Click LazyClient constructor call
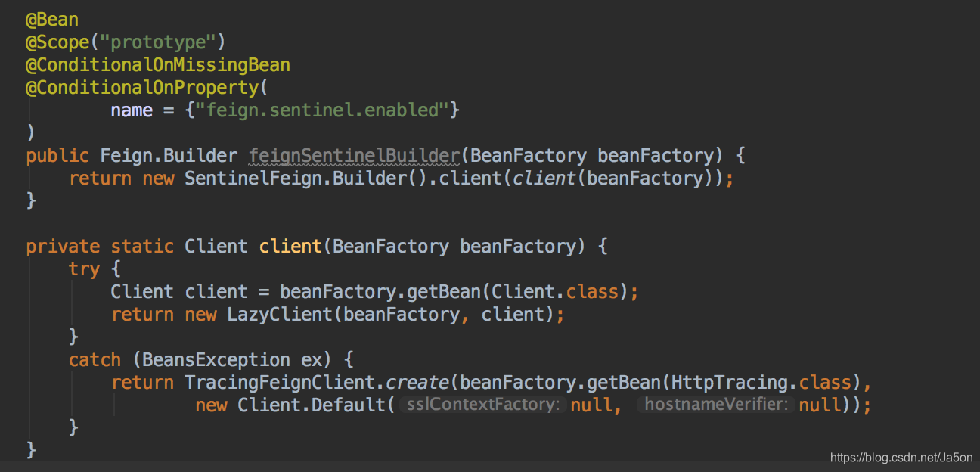The width and height of the screenshot is (980, 472). [x=280, y=315]
